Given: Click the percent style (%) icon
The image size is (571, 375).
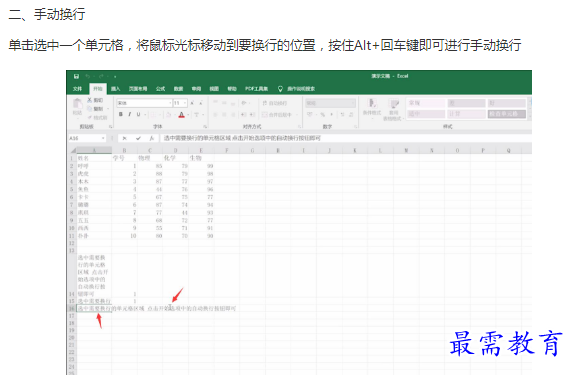Looking at the screenshot, I should [x=323, y=115].
